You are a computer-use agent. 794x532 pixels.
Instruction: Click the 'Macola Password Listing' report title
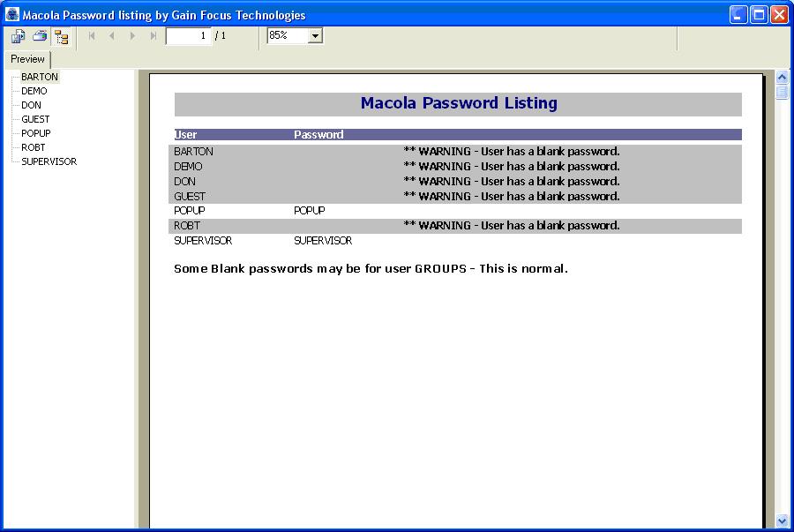[459, 103]
